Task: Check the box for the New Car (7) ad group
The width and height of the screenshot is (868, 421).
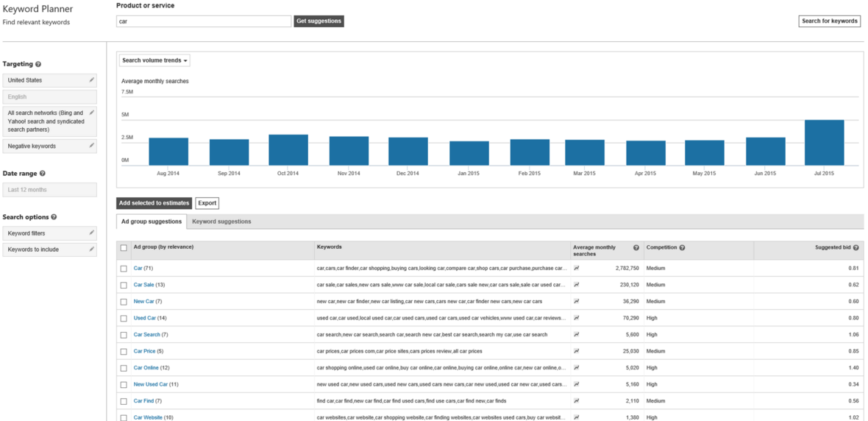Action: click(124, 302)
